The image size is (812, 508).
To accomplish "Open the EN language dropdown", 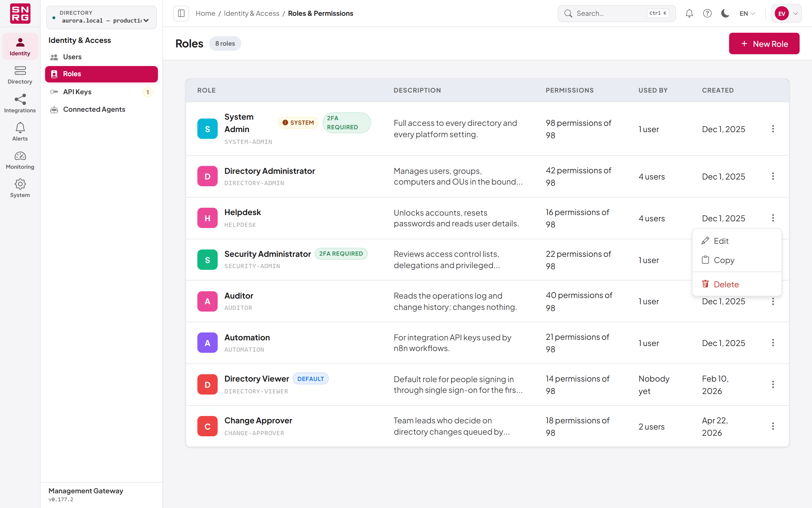I will tap(747, 14).
